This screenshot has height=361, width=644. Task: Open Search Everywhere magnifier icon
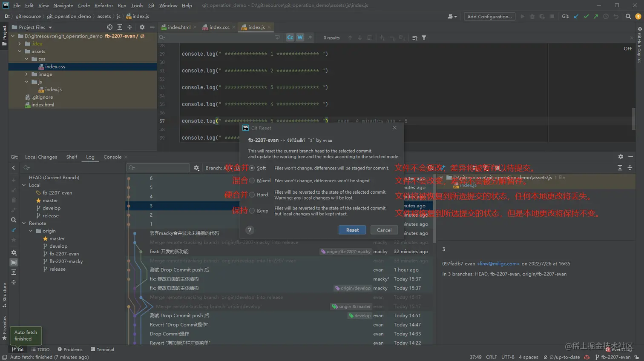point(628,17)
